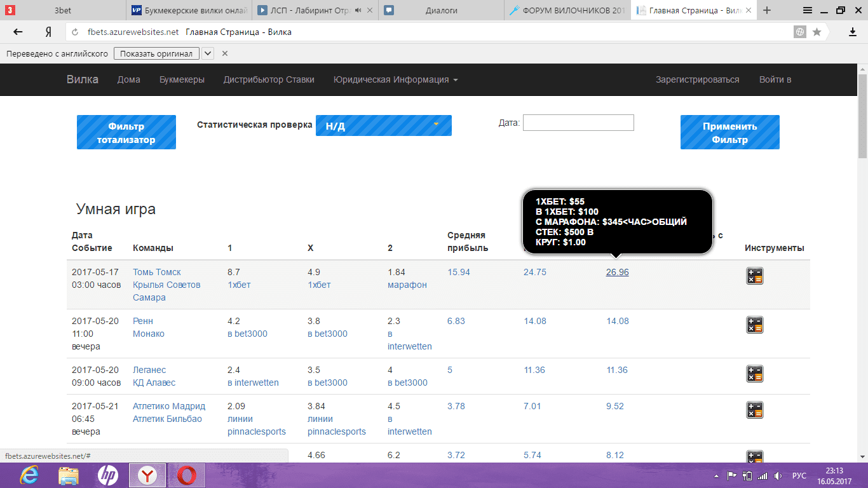The width and height of the screenshot is (868, 488).
Task: Open the Атлетико Мадрид team link
Action: (168, 406)
